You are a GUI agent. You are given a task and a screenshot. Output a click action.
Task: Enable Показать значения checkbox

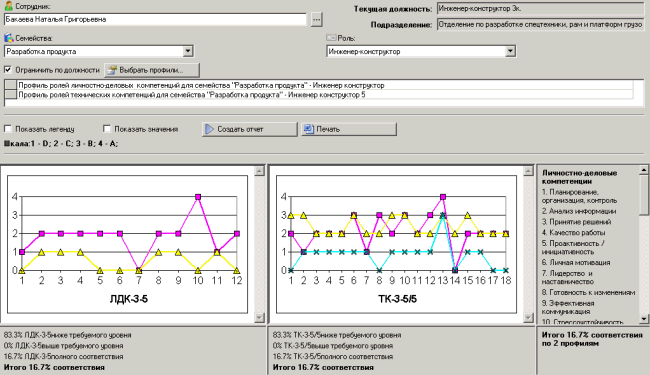pos(107,129)
